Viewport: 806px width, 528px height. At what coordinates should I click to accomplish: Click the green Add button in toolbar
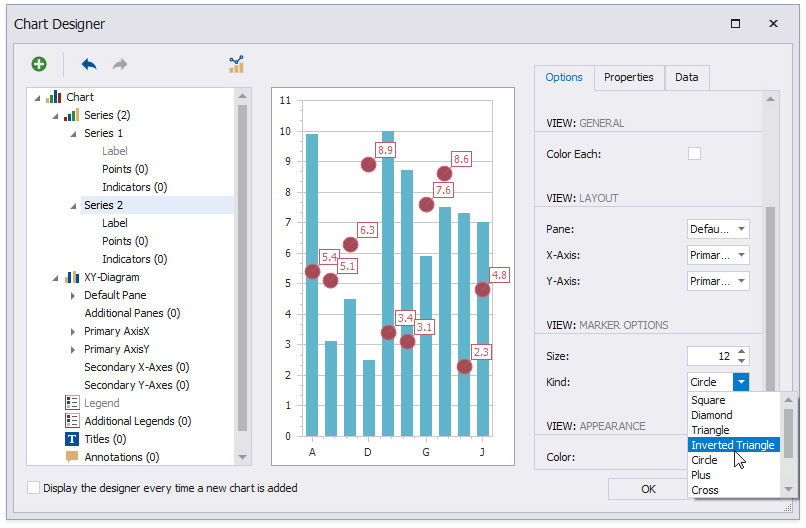coord(39,64)
